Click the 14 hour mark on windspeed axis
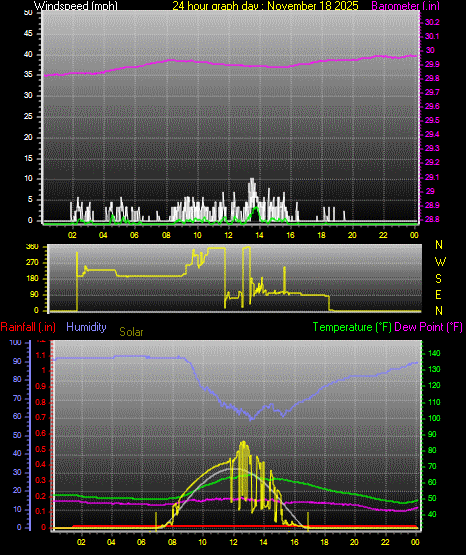The width and height of the screenshot is (466, 555). click(x=259, y=235)
